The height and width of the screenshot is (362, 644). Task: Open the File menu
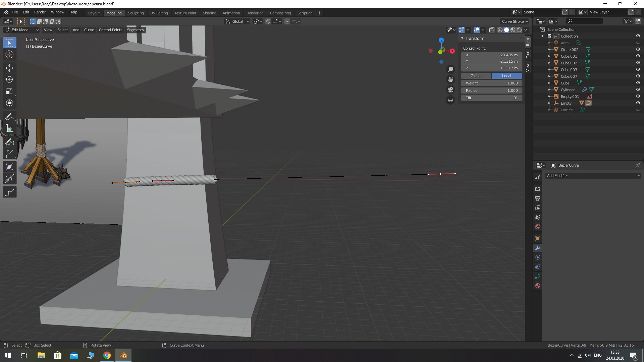15,12
